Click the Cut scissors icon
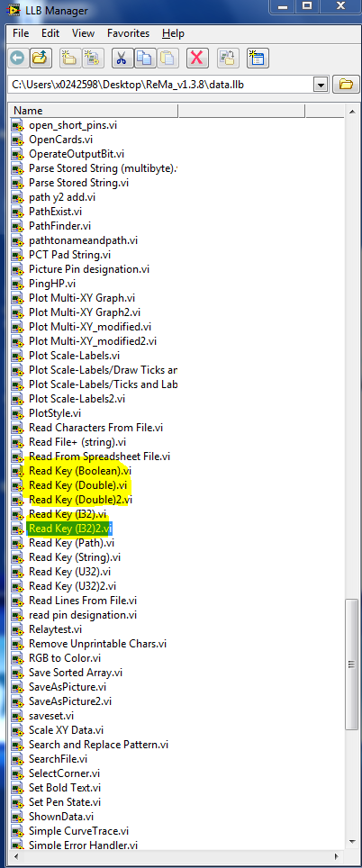This screenshot has height=868, width=362. click(122, 58)
